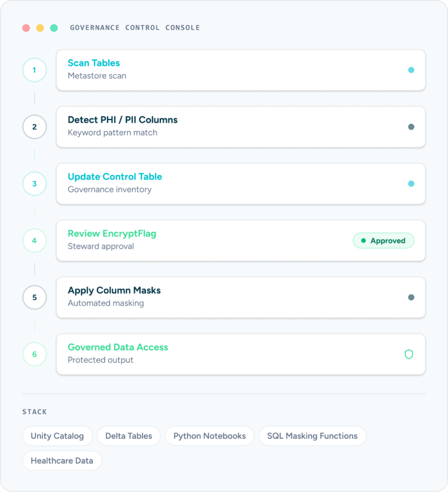Click the step 3 circle badge
Viewport: 448px width, 492px height.
(35, 184)
